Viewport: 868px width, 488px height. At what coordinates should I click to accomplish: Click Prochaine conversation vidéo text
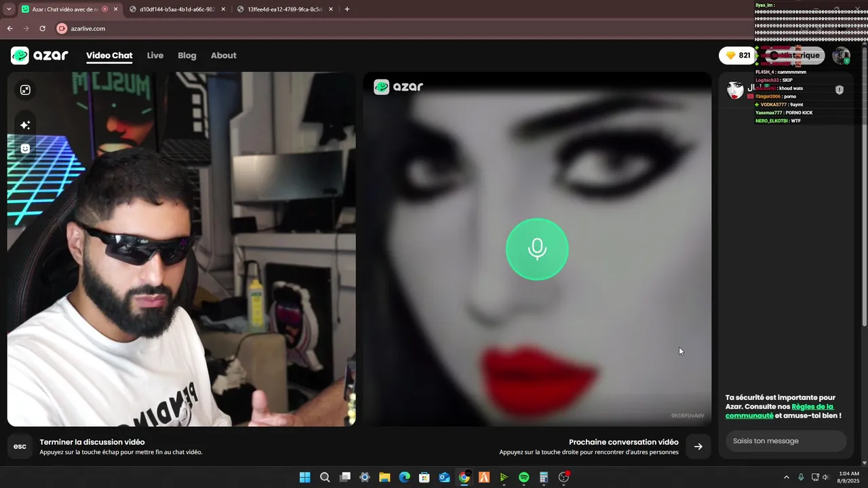(x=623, y=442)
